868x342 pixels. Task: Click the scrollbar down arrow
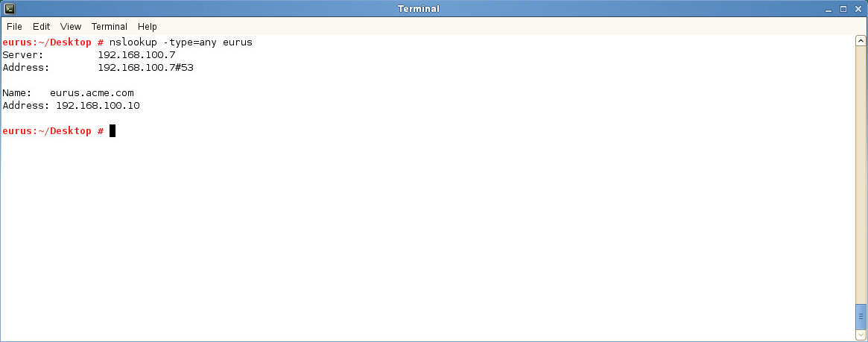tap(861, 335)
